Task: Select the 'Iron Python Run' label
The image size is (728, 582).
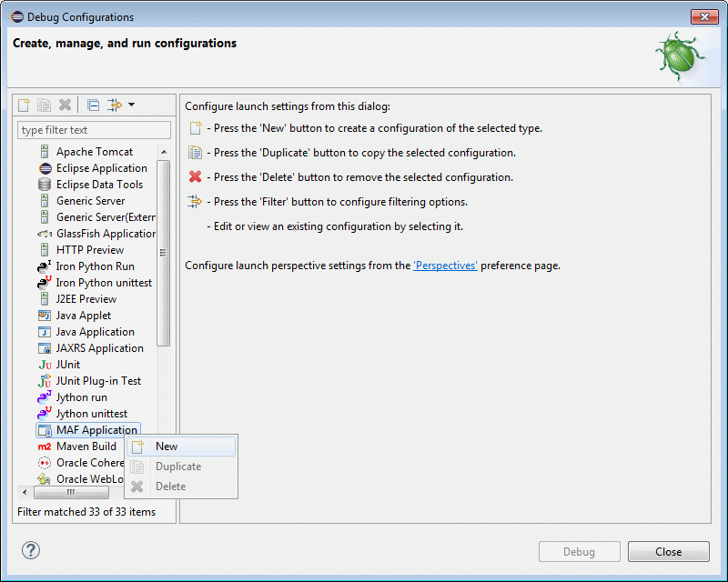Action: coord(96,266)
